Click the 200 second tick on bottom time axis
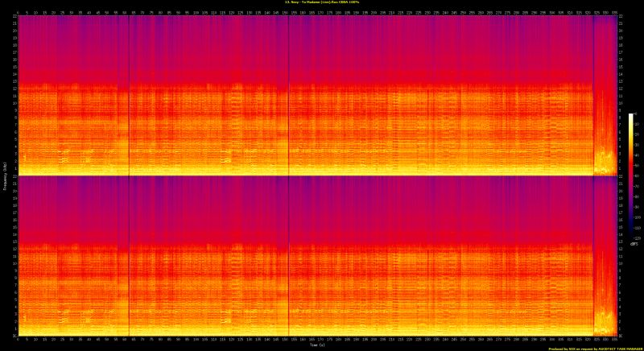The image size is (644, 351). coord(374,340)
